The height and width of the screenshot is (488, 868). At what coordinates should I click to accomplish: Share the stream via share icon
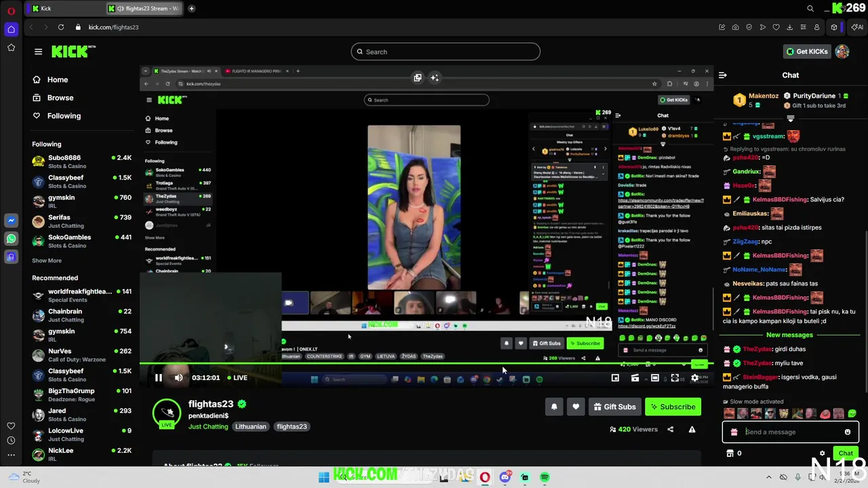tap(671, 429)
